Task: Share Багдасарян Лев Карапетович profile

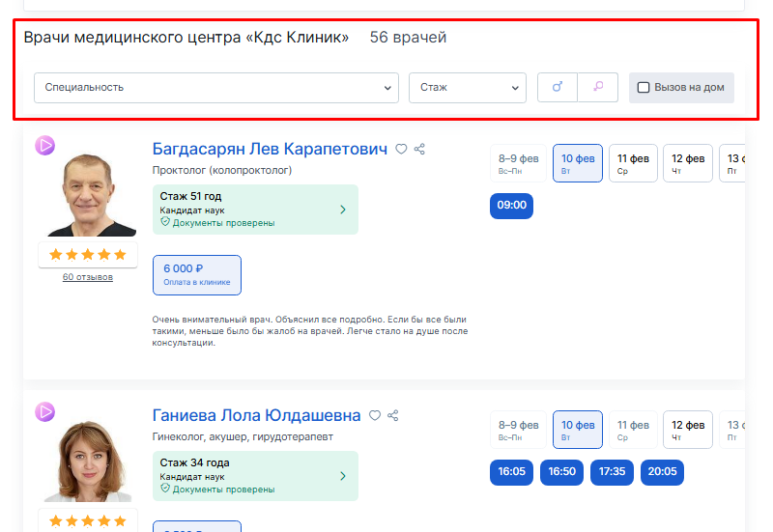Action: click(419, 149)
